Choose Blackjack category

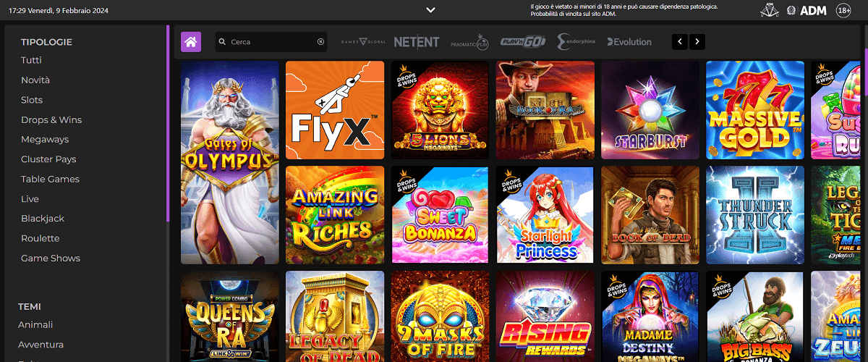point(43,219)
